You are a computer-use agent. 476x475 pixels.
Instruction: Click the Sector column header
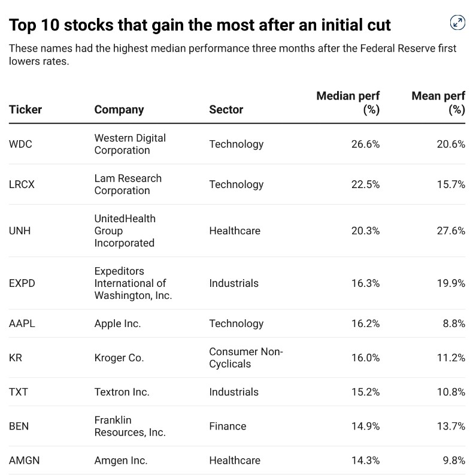[226, 110]
